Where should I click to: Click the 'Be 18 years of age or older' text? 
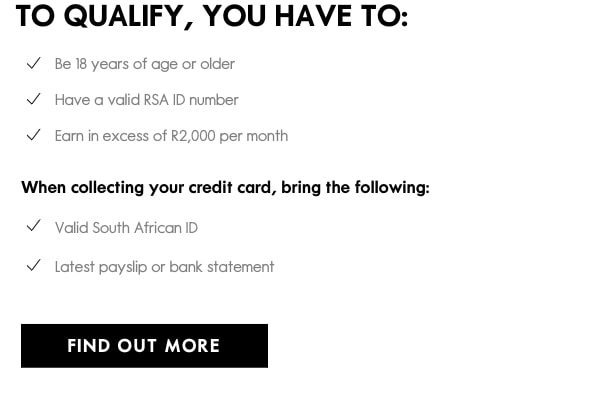coord(145,64)
